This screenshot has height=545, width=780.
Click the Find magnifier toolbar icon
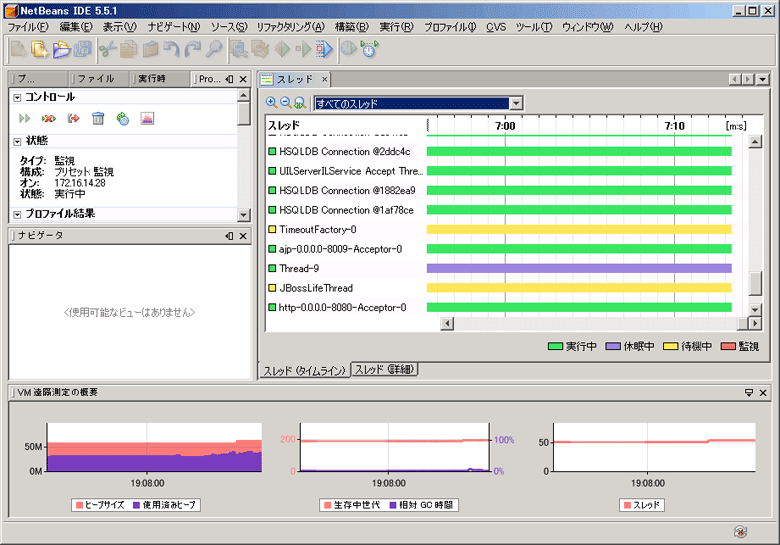(x=214, y=49)
